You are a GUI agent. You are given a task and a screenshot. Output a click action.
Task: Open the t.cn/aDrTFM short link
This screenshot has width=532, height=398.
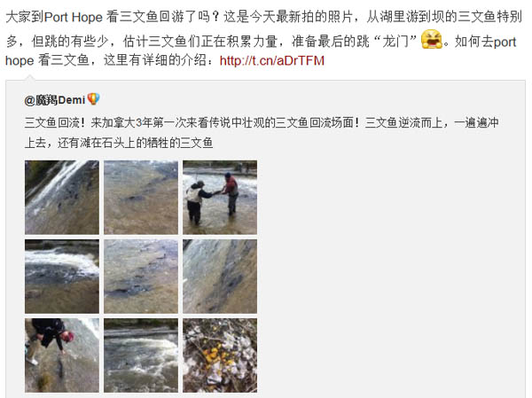click(272, 61)
